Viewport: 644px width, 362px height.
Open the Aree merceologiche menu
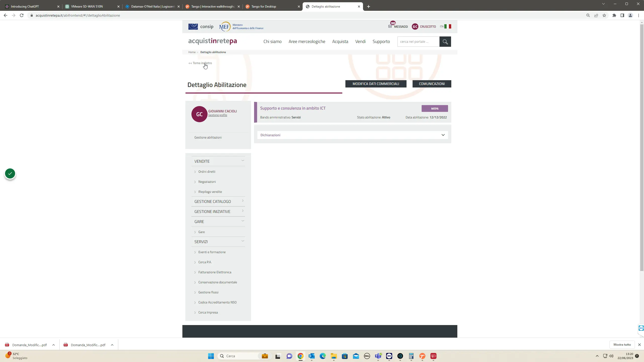point(307,41)
